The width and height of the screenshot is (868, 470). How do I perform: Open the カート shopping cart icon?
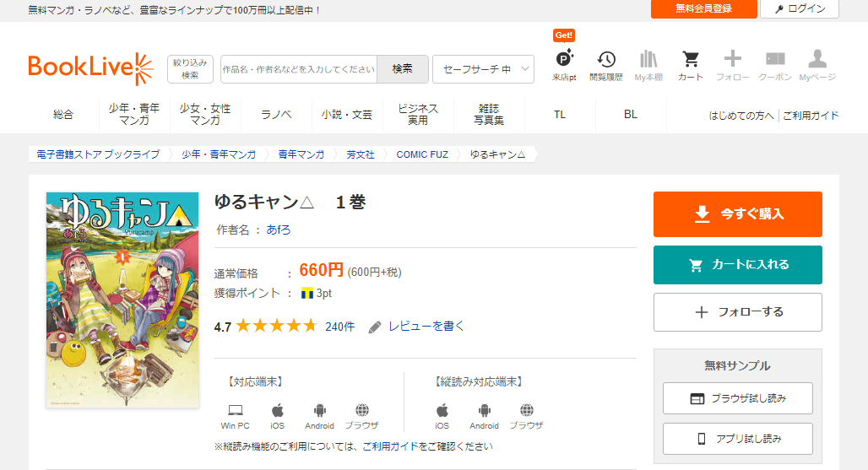[690, 65]
